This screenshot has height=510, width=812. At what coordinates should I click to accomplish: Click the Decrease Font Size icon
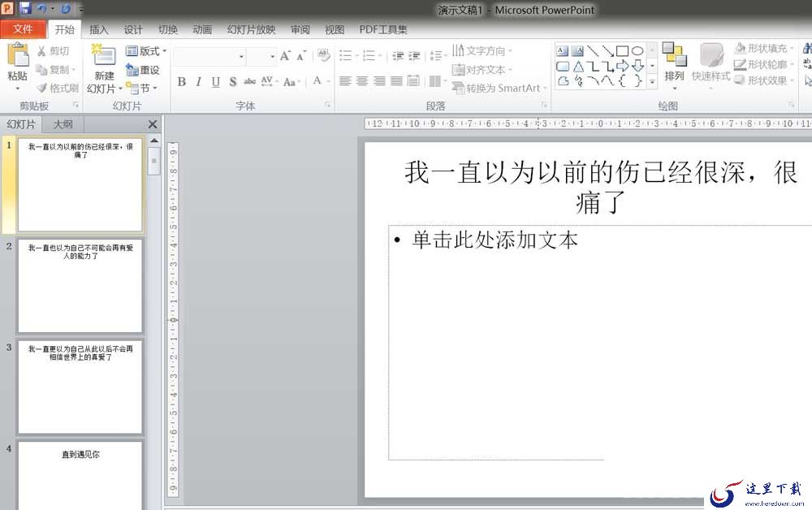[301, 55]
